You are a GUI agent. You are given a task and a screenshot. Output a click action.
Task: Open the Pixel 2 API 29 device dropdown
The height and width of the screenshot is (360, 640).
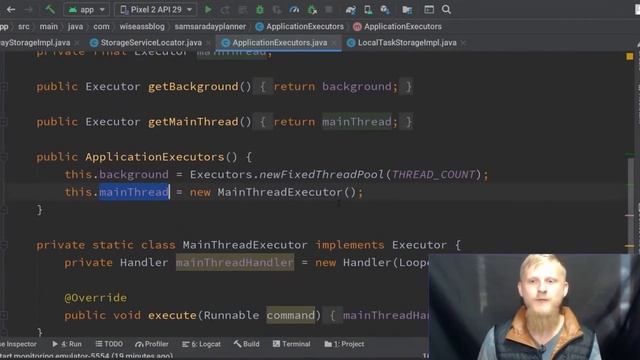pyautogui.click(x=156, y=9)
